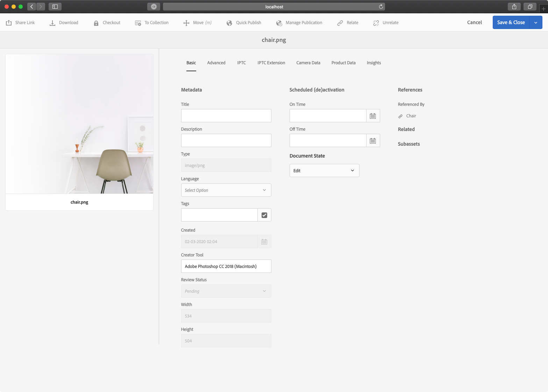
Task: Show all tabs with the tab overview icon
Action: 530,7
